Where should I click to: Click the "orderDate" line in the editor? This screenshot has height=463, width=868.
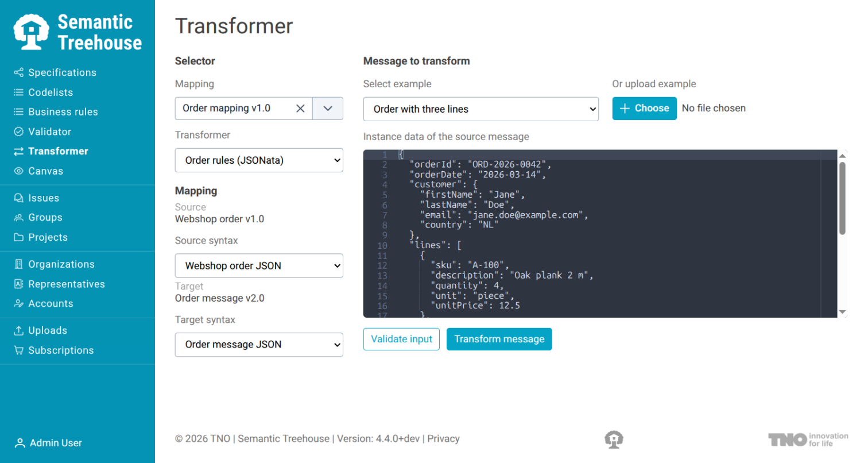pos(477,175)
